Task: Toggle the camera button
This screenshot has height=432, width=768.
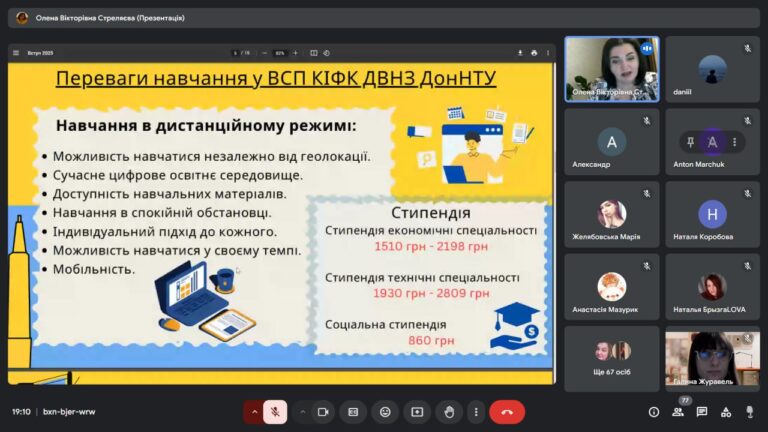Action: click(x=323, y=412)
